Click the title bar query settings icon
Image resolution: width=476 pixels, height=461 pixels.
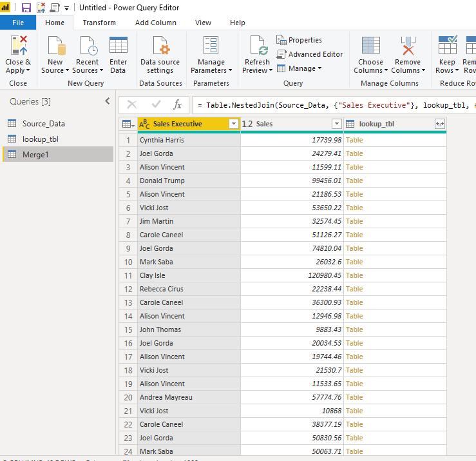tap(55, 8)
